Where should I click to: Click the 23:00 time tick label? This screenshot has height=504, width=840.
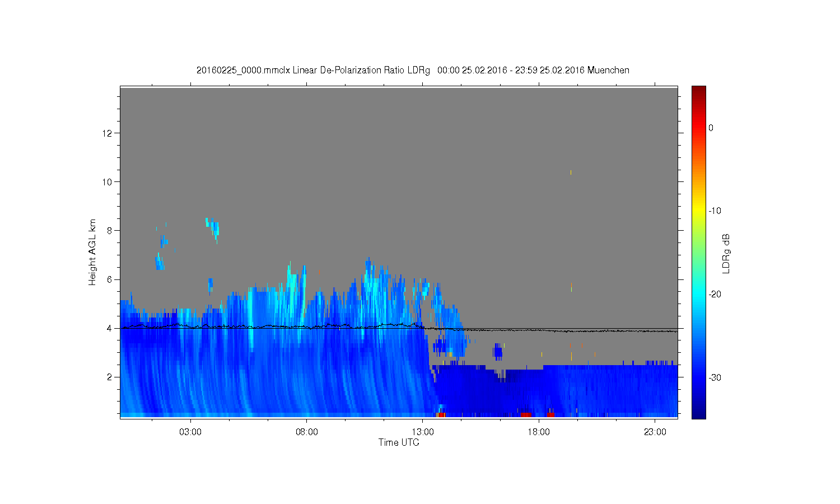(655, 432)
